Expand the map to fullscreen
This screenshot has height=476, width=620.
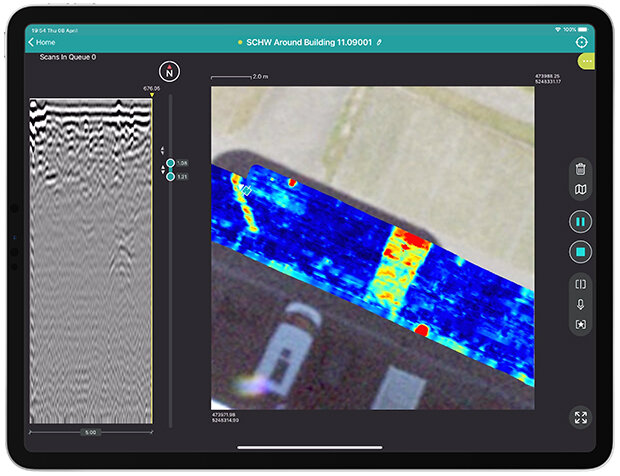[x=581, y=418]
